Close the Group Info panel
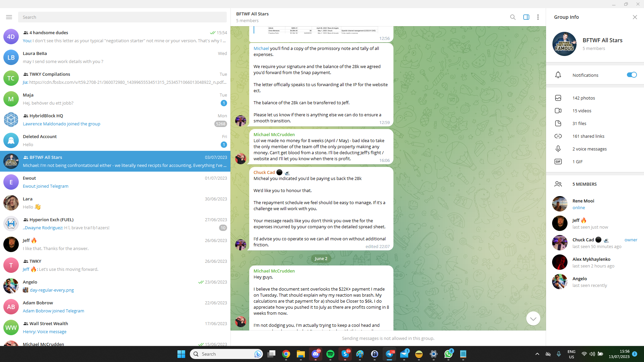Image resolution: width=644 pixels, height=362 pixels. (635, 17)
